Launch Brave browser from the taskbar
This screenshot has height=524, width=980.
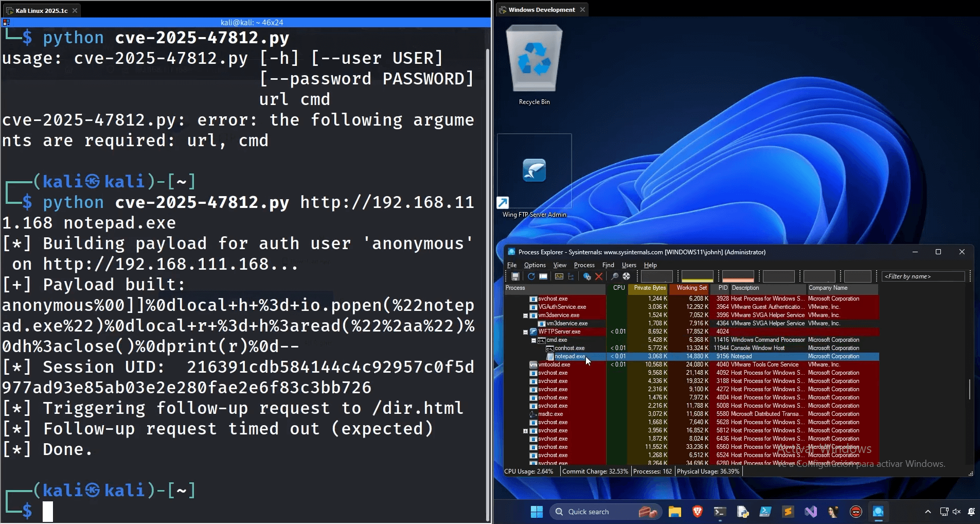[x=698, y=512]
